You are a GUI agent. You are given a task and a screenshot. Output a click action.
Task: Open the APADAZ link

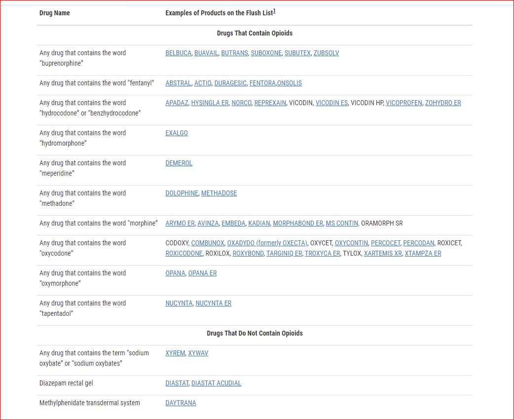pos(177,103)
